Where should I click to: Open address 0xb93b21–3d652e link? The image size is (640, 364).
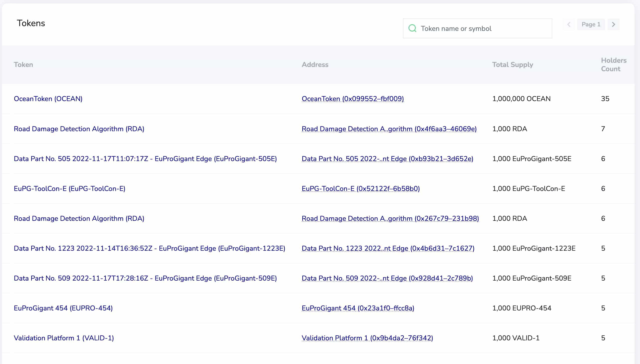pyautogui.click(x=387, y=159)
